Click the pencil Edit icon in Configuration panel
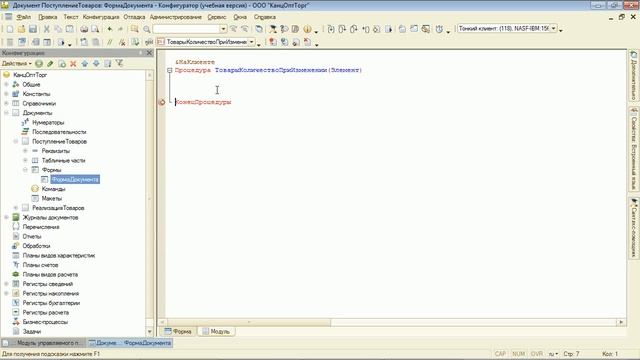Image resolution: width=640 pixels, height=360 pixels. (50, 63)
